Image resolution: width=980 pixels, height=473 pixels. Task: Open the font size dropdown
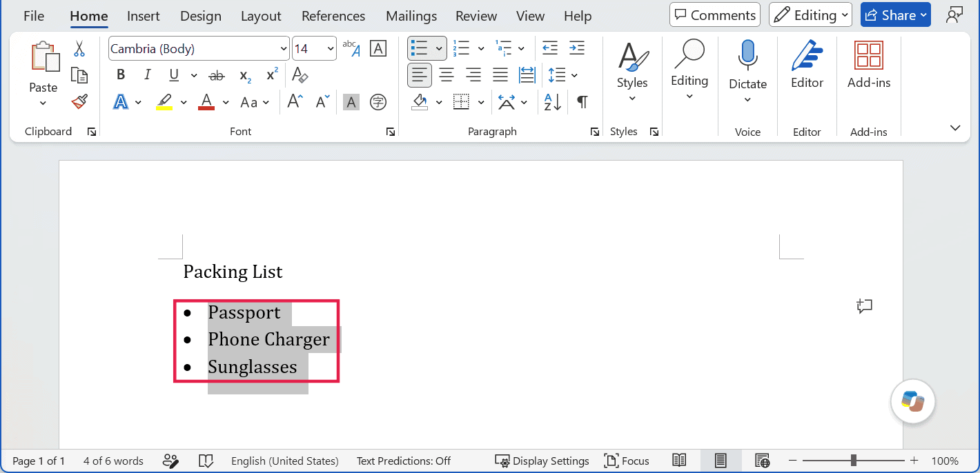point(331,49)
